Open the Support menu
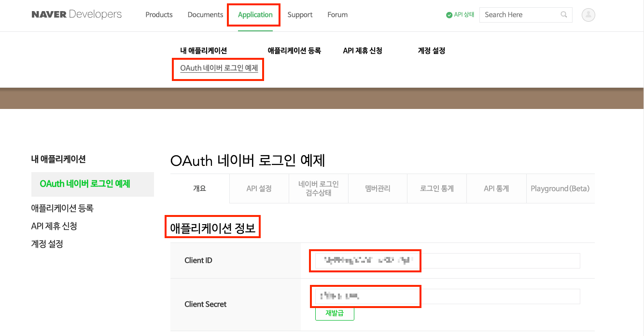Viewport: 644px width, 336px height. (300, 14)
